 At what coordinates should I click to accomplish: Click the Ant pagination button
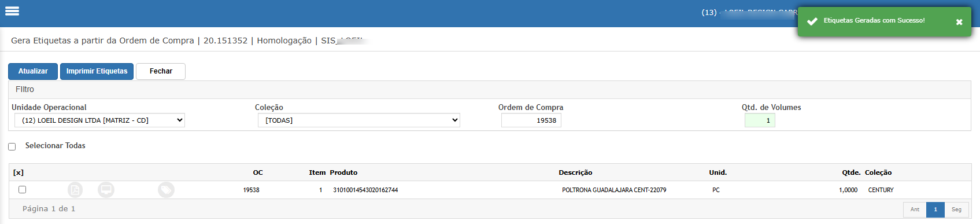(x=915, y=210)
